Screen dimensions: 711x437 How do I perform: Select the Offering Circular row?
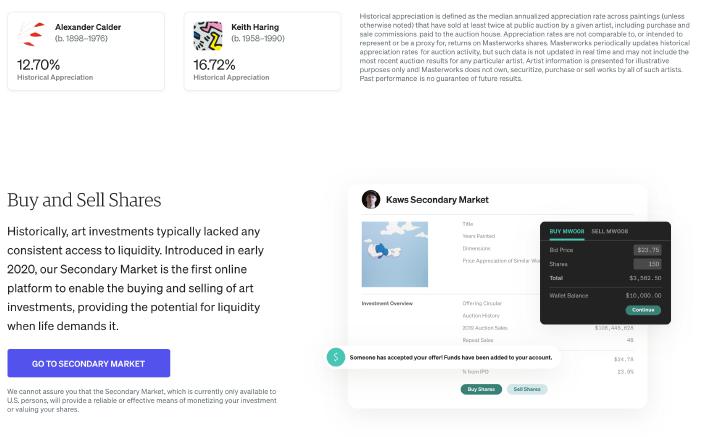(482, 303)
